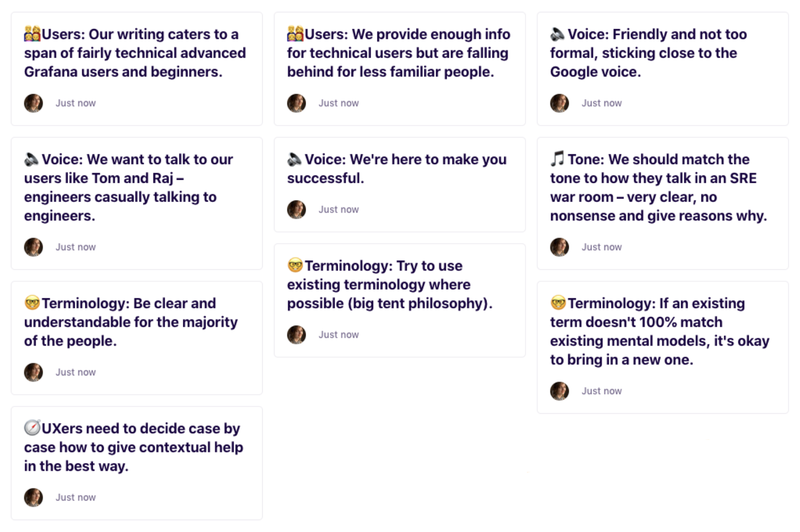Click the speaker emoji on the Tom and Raj card
The image size is (800, 532).
pyautogui.click(x=32, y=159)
